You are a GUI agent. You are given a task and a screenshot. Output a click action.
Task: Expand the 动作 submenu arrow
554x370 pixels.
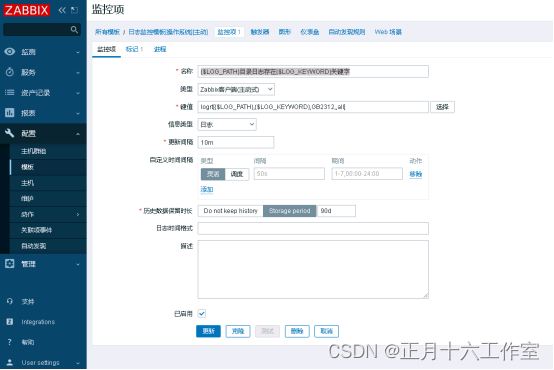tap(78, 215)
